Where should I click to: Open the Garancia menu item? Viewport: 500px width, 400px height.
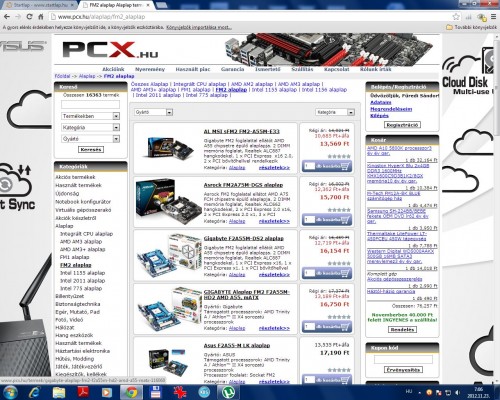[232, 69]
